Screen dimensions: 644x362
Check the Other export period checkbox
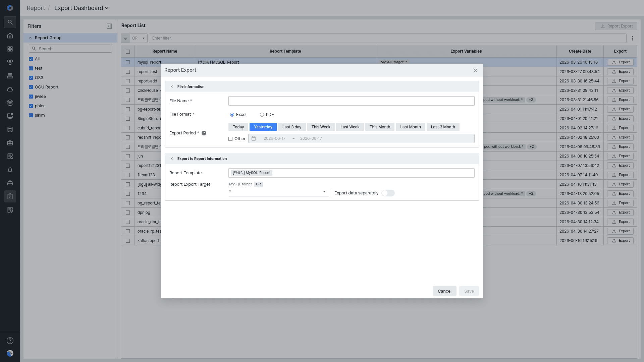(230, 139)
